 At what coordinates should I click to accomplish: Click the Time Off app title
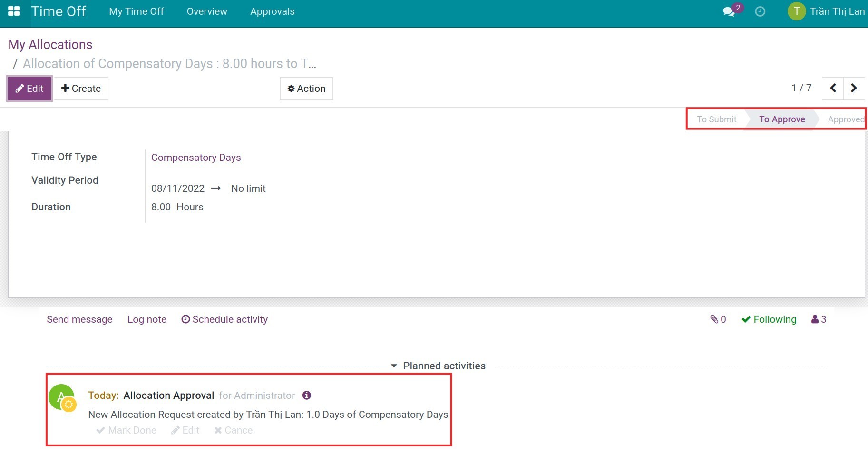click(x=59, y=11)
